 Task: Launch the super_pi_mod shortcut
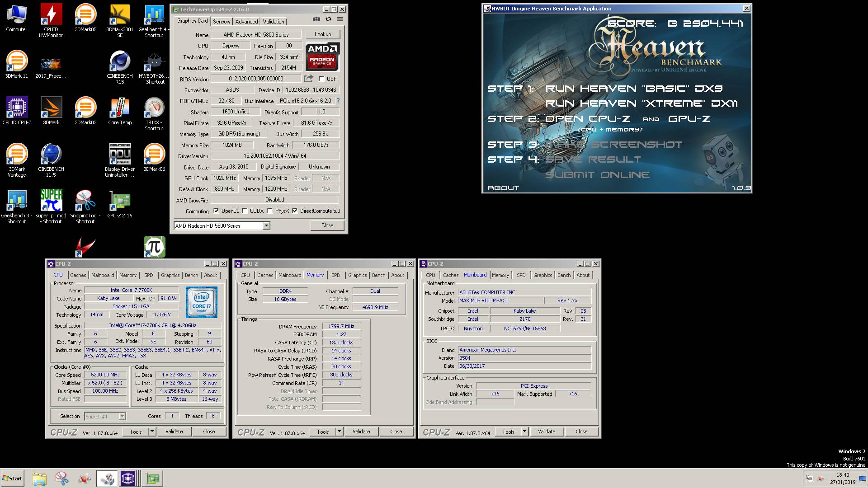click(51, 206)
